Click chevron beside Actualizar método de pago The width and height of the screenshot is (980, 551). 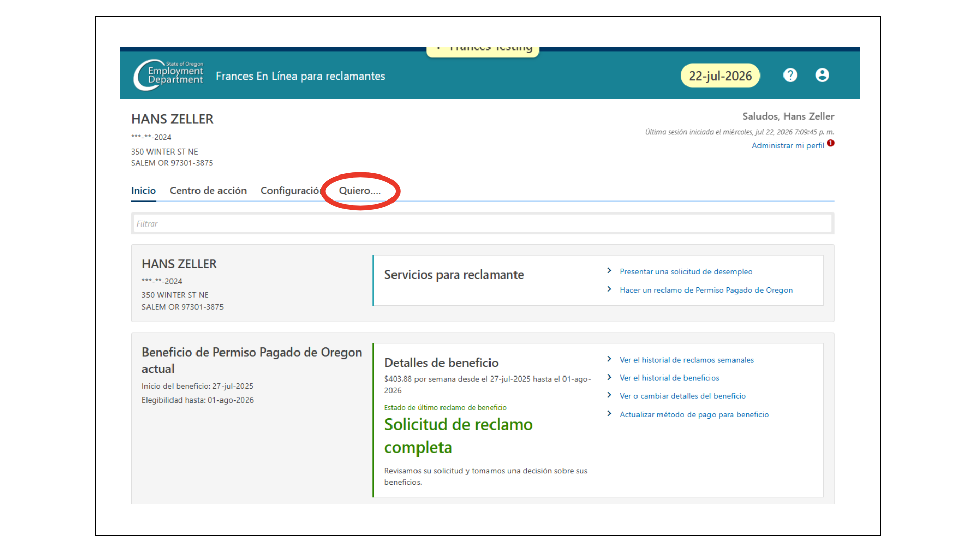pyautogui.click(x=609, y=414)
